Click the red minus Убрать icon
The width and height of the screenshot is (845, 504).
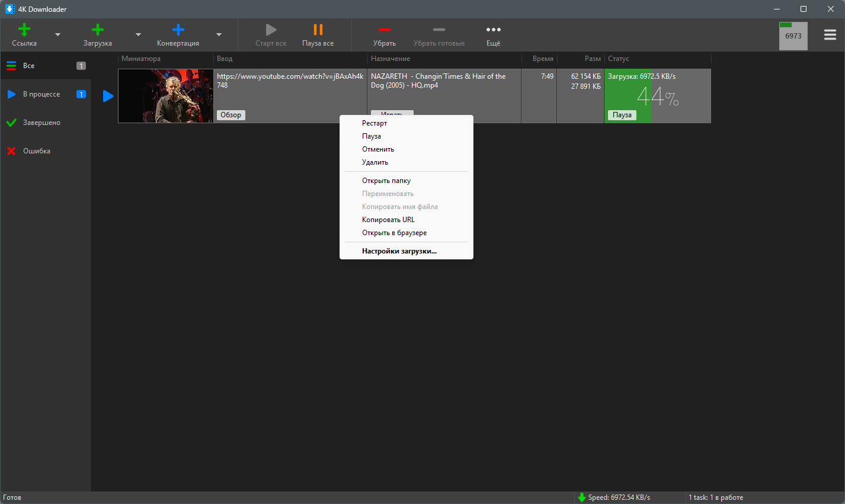[x=385, y=30]
